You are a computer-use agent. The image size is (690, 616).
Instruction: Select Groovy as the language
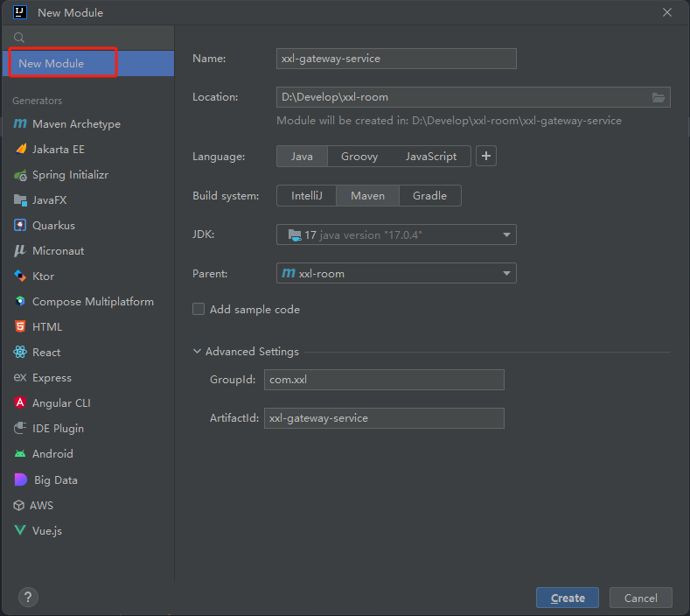359,157
